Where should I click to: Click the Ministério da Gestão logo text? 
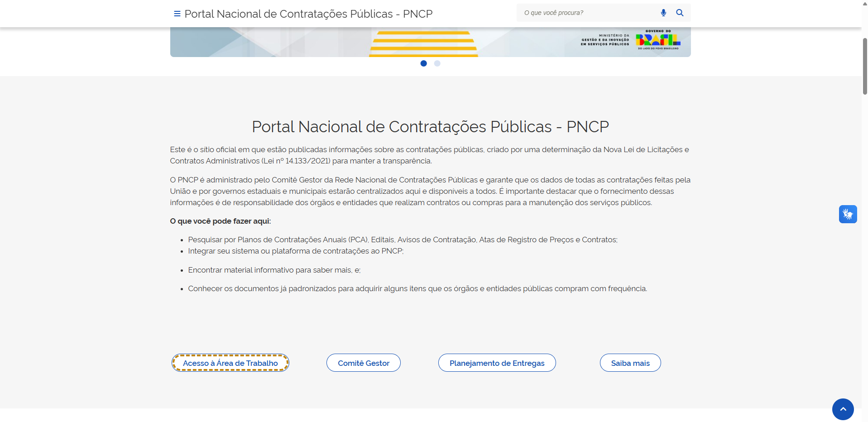(605, 40)
